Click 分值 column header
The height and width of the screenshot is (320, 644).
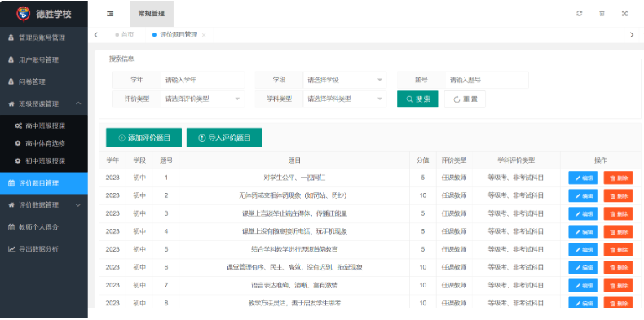[422, 160]
